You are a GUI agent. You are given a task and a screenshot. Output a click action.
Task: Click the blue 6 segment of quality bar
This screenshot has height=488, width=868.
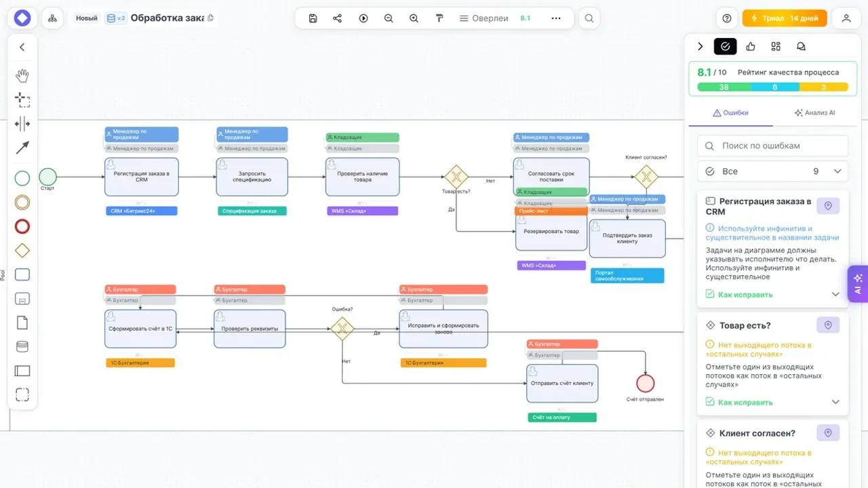pyautogui.click(x=775, y=87)
